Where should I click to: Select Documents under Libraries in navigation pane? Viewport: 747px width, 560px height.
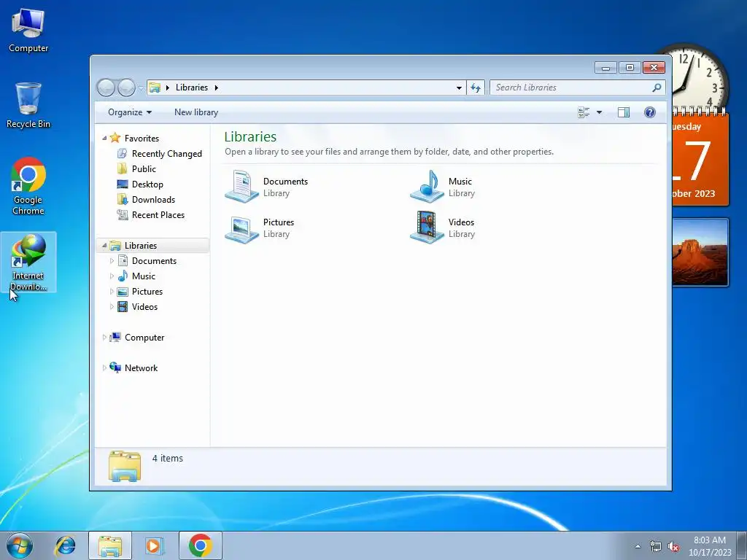(155, 260)
